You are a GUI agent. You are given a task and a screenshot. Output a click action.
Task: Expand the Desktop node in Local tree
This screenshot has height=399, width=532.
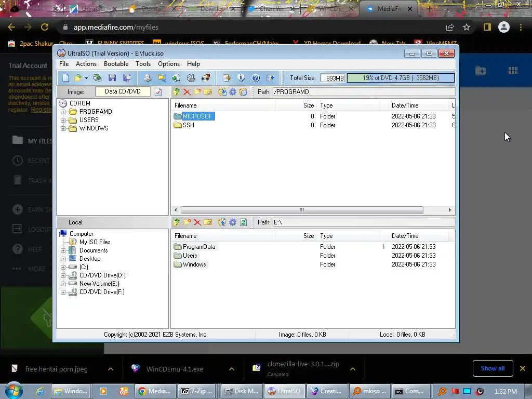point(63,259)
